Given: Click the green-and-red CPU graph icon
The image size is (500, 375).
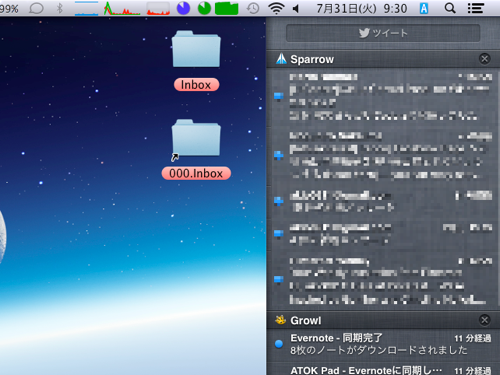Looking at the screenshot, I should 122,8.
